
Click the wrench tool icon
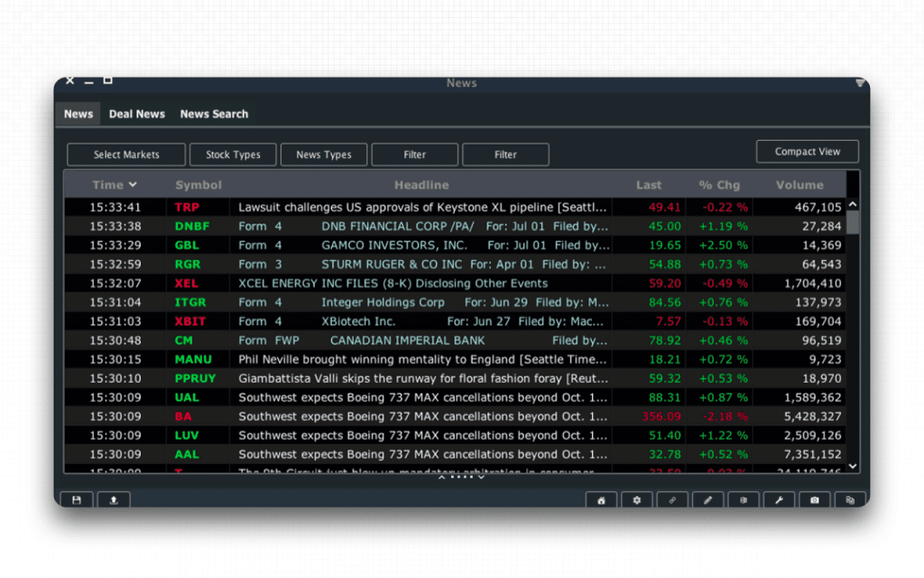(779, 500)
